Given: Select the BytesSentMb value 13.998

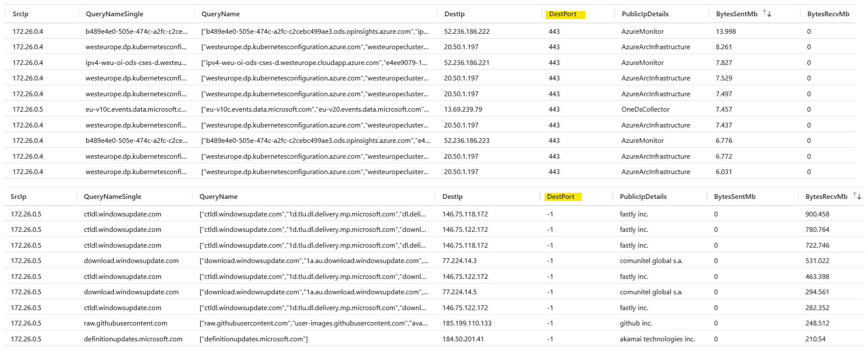Looking at the screenshot, I should pyautogui.click(x=726, y=32).
